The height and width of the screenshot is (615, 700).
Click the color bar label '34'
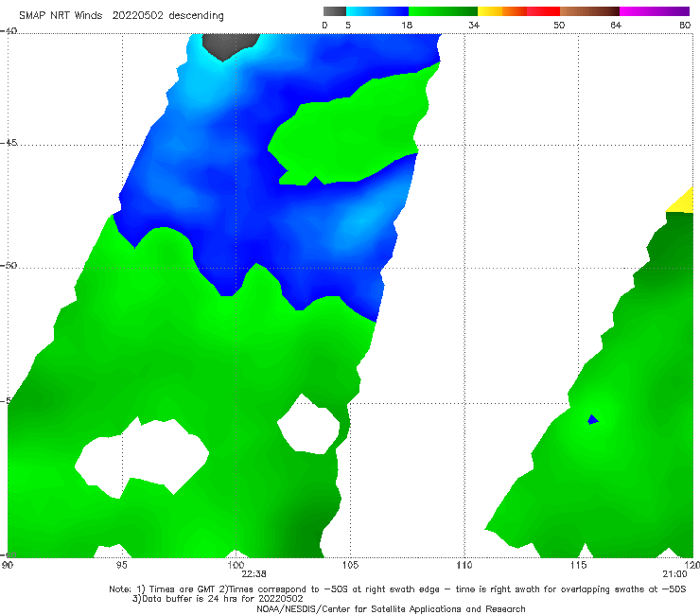[474, 25]
